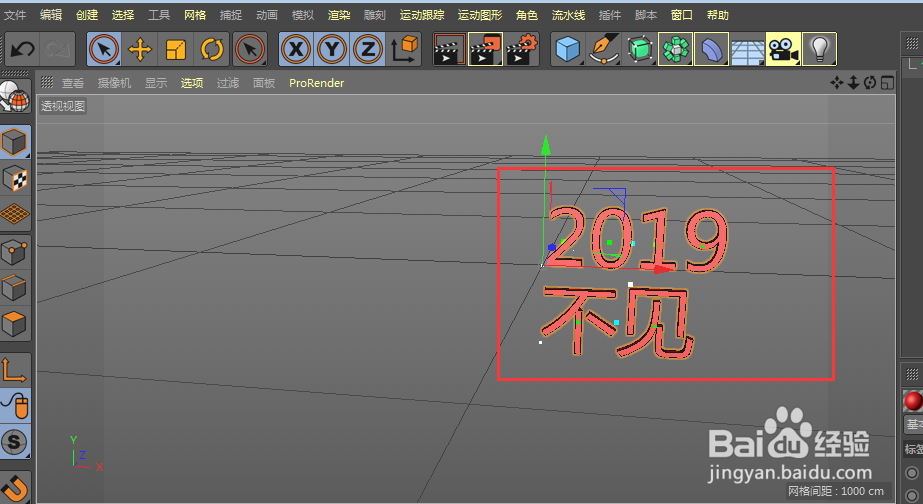Click viewport orbit camera icon

tap(870, 83)
